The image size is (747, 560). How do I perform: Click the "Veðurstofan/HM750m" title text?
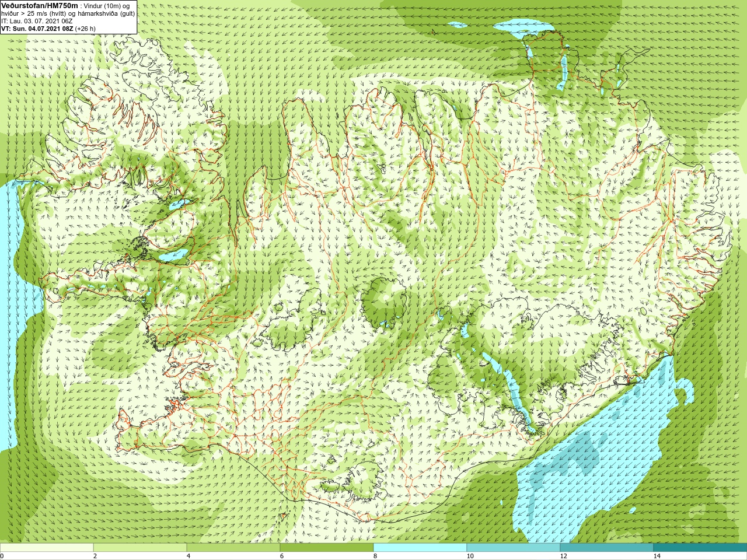click(40, 5)
